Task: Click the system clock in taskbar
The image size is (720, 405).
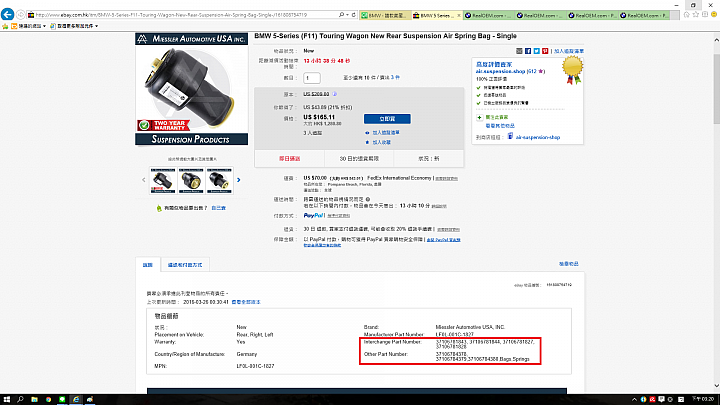Action: tap(703, 399)
